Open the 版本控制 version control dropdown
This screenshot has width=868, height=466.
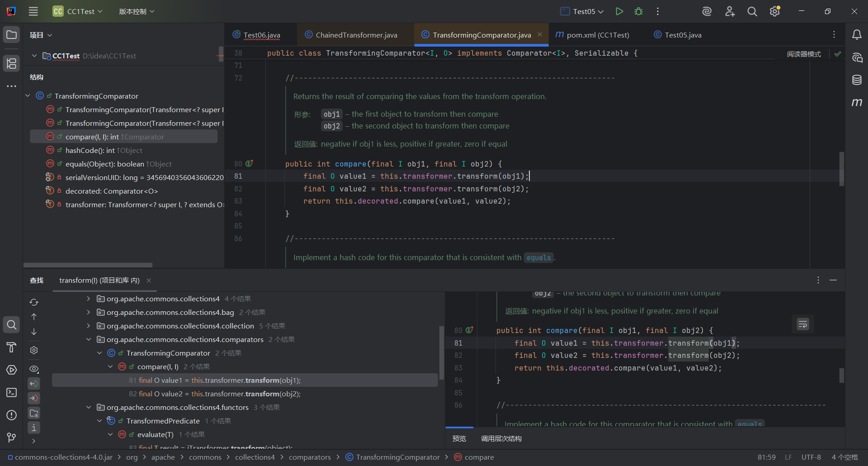pyautogui.click(x=137, y=11)
